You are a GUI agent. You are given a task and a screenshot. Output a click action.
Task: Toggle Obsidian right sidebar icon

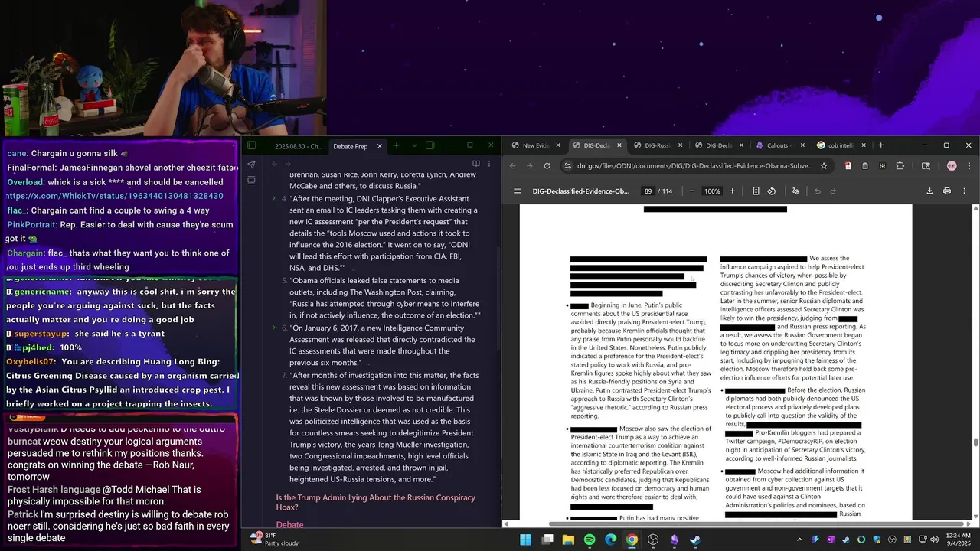tap(430, 145)
